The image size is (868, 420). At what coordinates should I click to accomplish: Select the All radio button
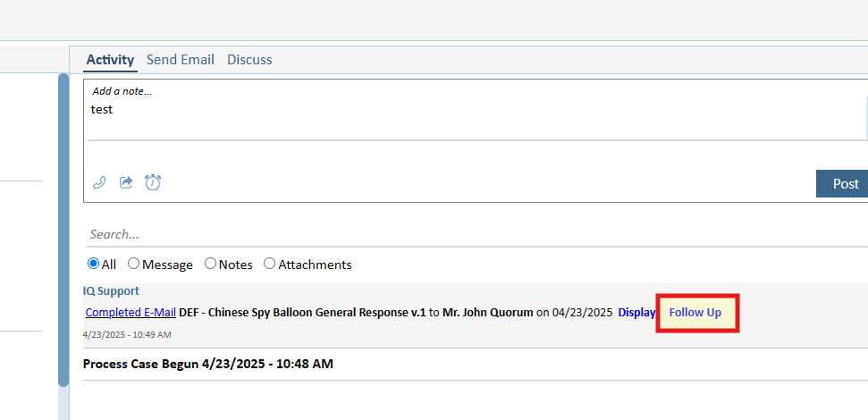pyautogui.click(x=93, y=264)
